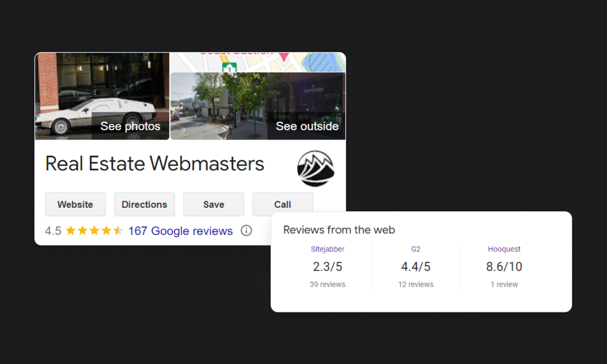Click the 12 reviews count under G2
This screenshot has width=607, height=364.
tap(416, 285)
